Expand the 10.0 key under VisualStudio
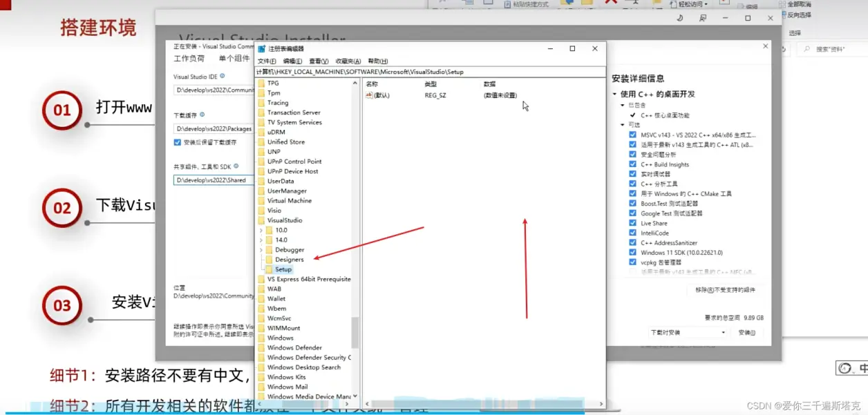 click(x=261, y=230)
